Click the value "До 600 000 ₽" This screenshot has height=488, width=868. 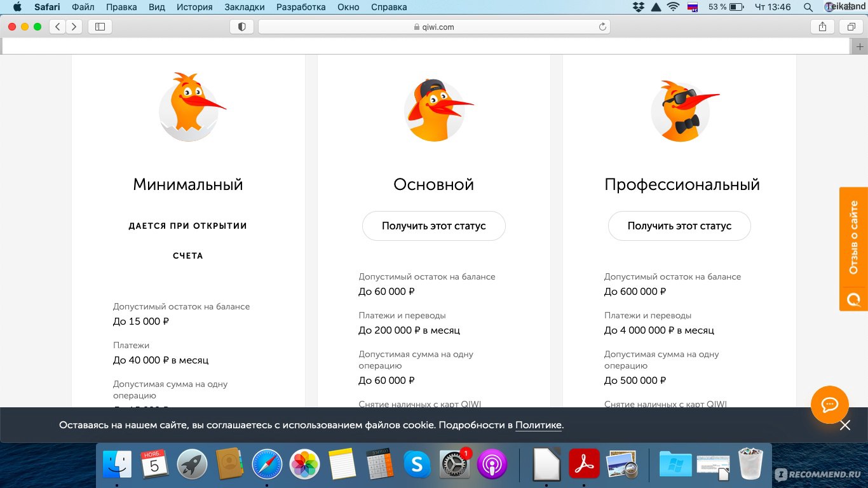[x=635, y=292]
